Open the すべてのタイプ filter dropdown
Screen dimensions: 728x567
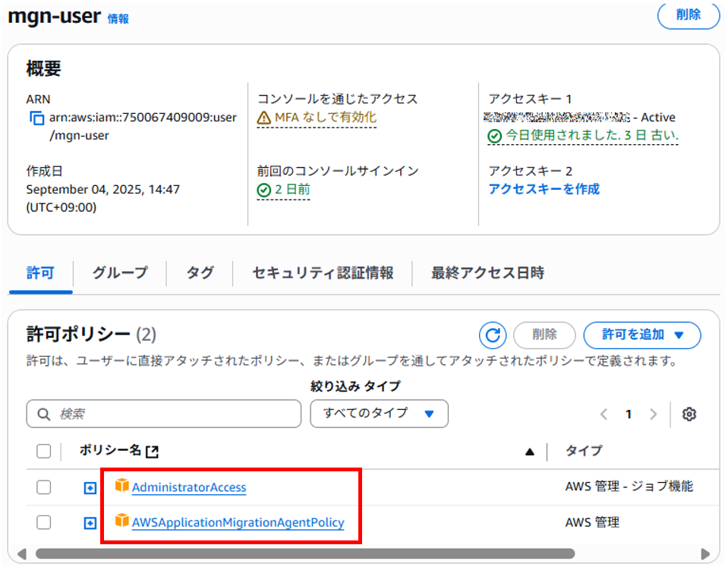coord(380,413)
